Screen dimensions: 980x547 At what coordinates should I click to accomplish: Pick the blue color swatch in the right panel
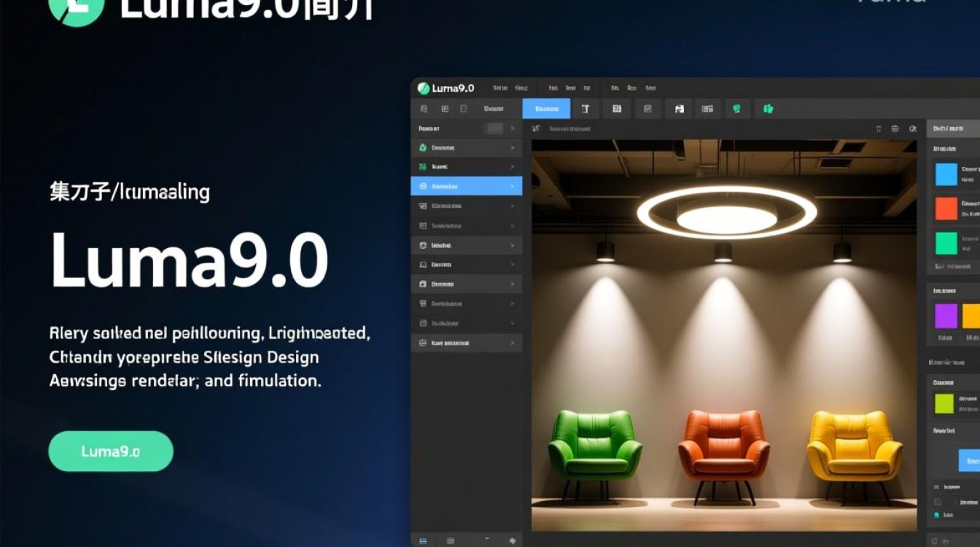[x=946, y=174]
